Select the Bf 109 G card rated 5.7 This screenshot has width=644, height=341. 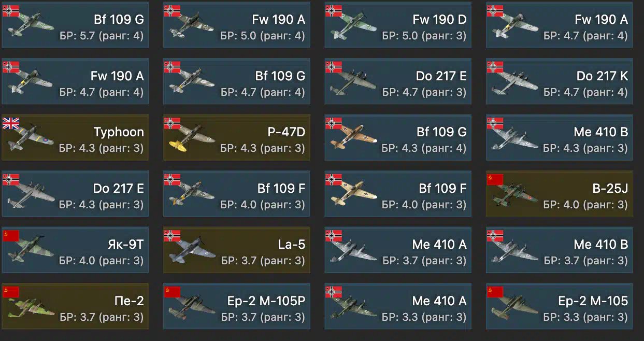click(x=75, y=25)
